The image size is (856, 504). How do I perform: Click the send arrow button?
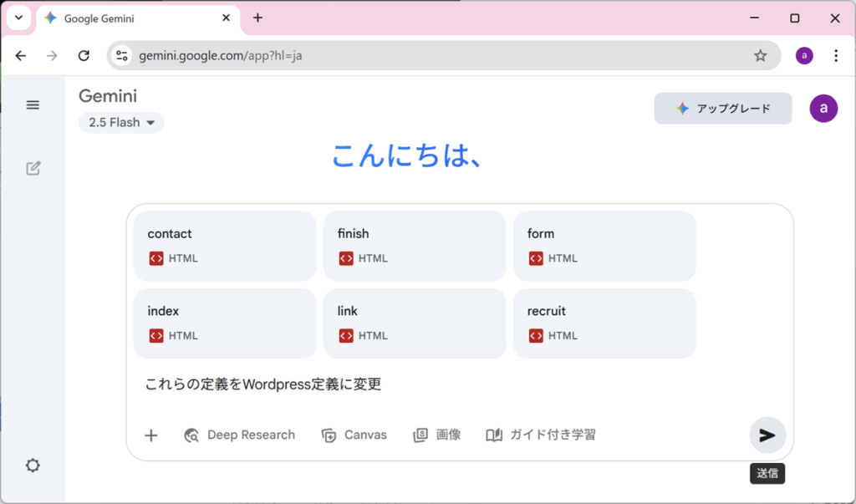767,435
